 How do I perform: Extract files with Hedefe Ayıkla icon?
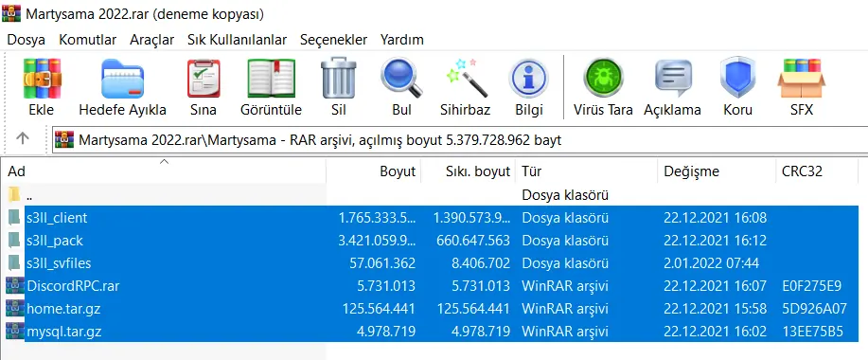(x=122, y=79)
